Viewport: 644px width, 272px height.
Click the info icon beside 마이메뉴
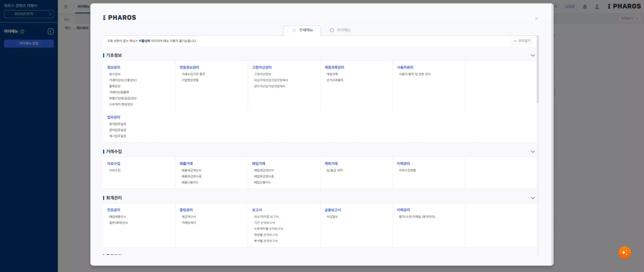22,32
